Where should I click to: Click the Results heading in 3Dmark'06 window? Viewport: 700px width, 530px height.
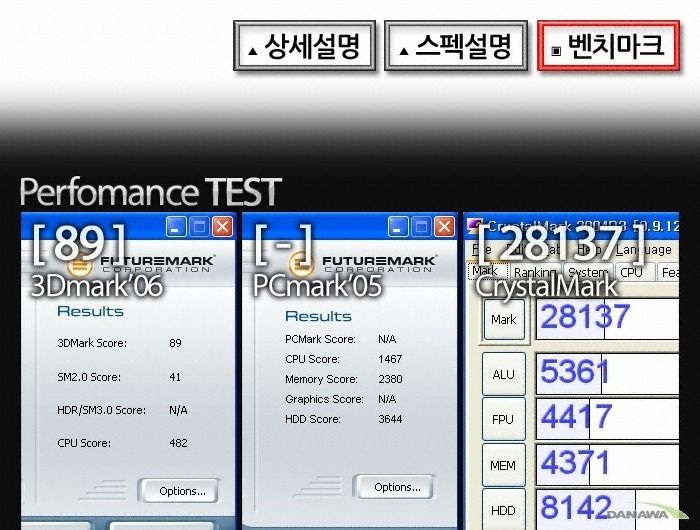pyautogui.click(x=91, y=311)
